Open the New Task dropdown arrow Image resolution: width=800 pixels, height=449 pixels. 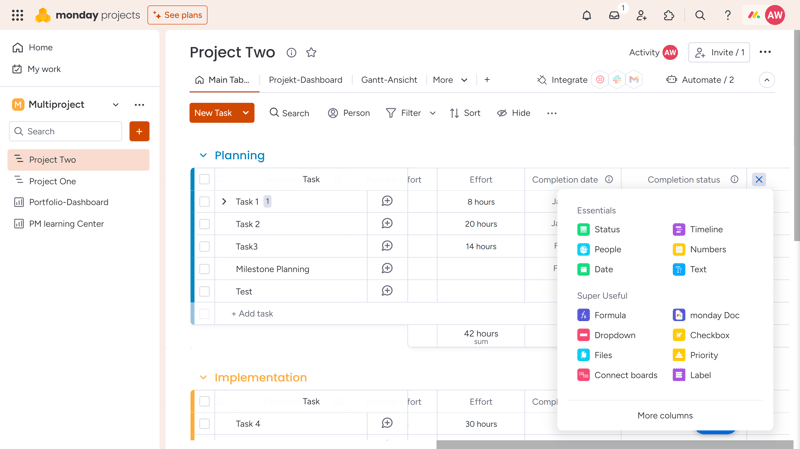[x=246, y=113]
